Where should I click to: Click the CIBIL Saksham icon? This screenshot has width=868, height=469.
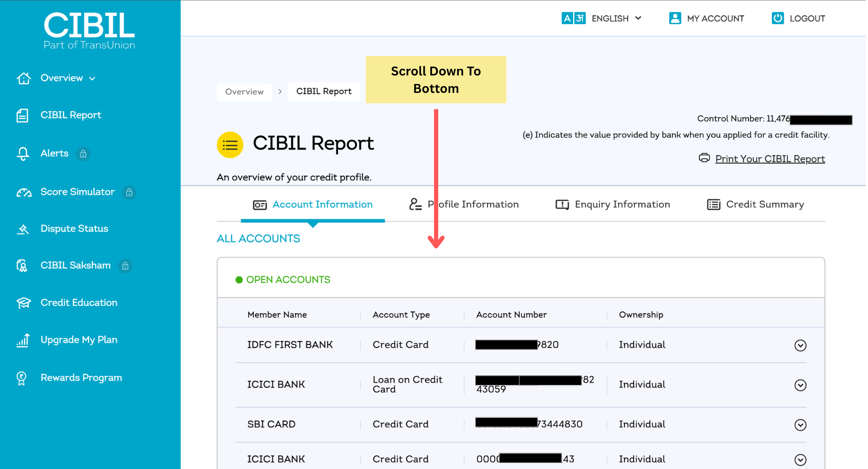coord(22,265)
